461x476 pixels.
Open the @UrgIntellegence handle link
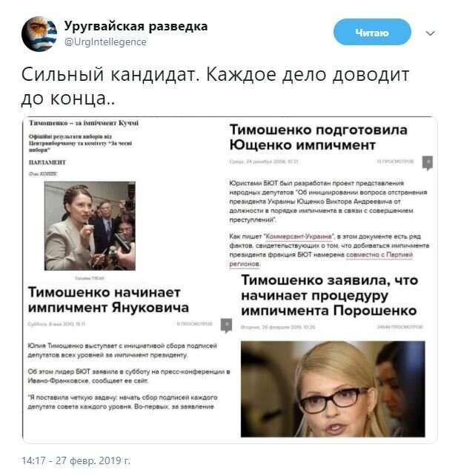tap(105, 42)
